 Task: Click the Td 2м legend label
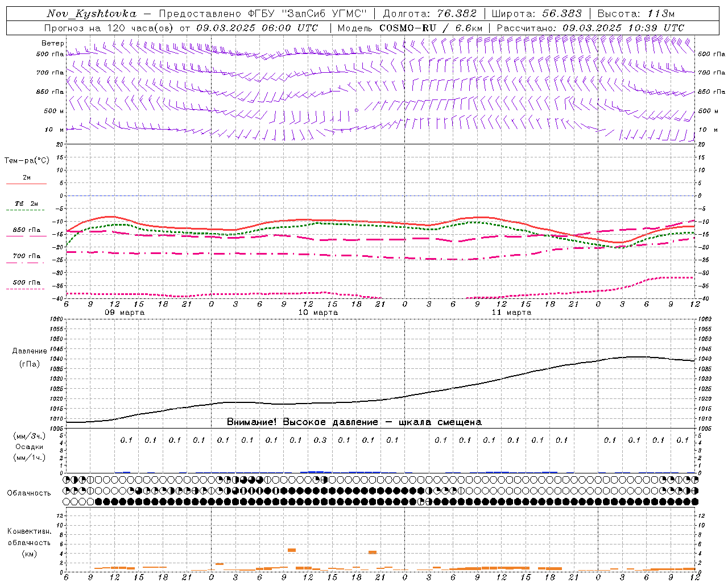pos(27,203)
